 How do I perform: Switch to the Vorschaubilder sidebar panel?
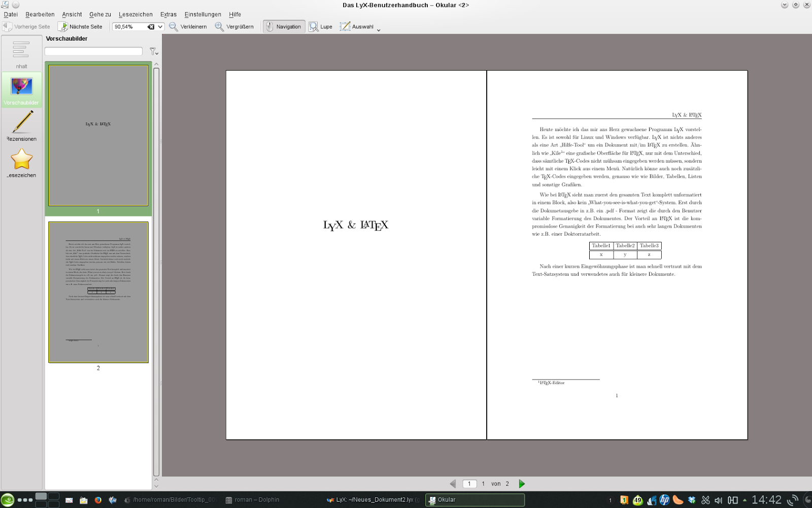click(21, 90)
